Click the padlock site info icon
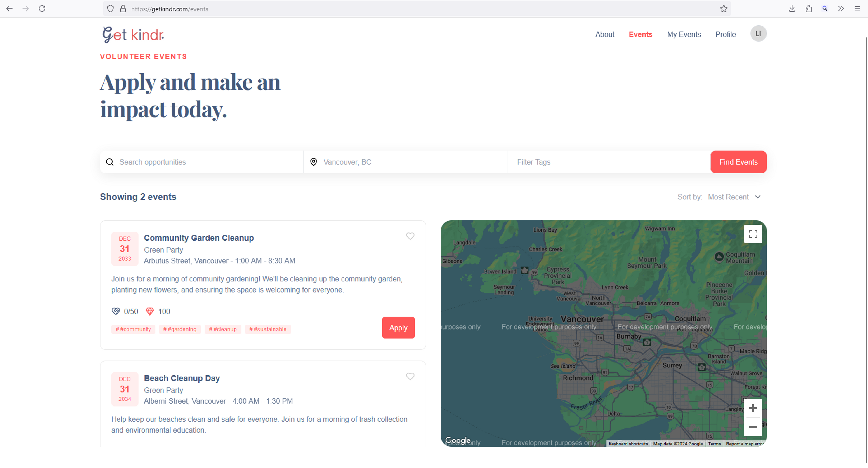Viewport: 868px width, 468px height. coord(123,9)
